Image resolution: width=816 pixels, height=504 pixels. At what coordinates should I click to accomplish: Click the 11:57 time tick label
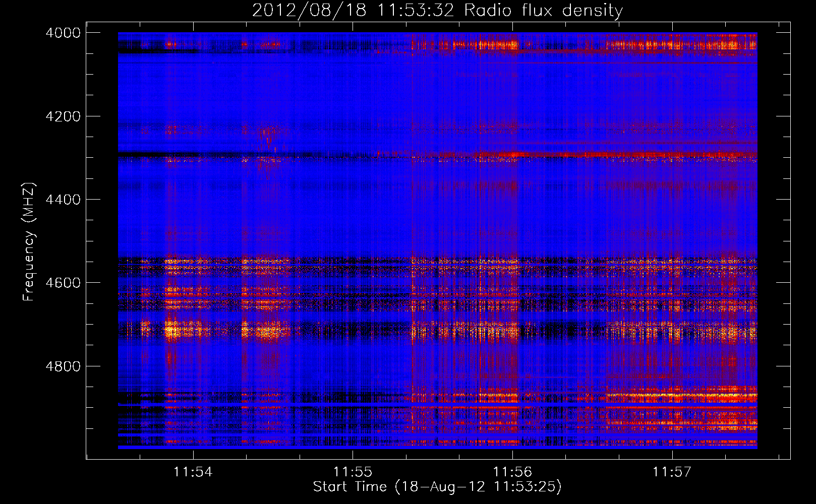[x=672, y=472]
